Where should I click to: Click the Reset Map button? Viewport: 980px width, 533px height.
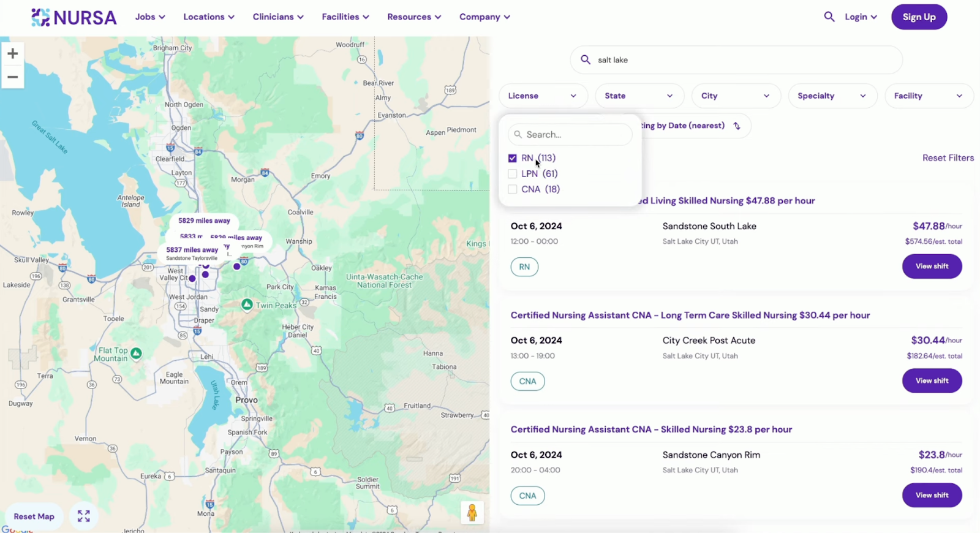pos(34,516)
